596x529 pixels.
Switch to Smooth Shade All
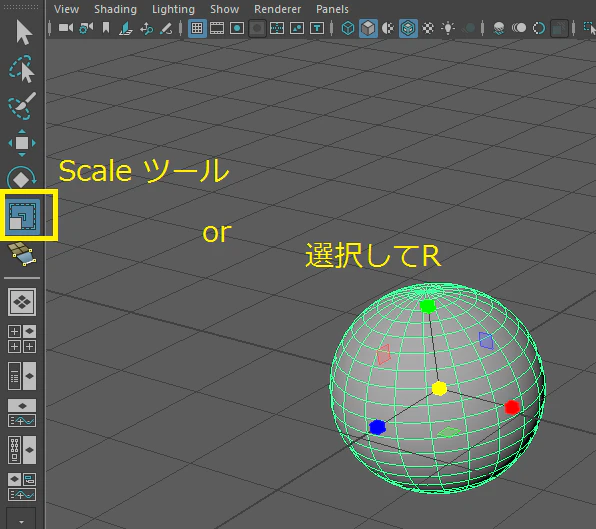[368, 28]
